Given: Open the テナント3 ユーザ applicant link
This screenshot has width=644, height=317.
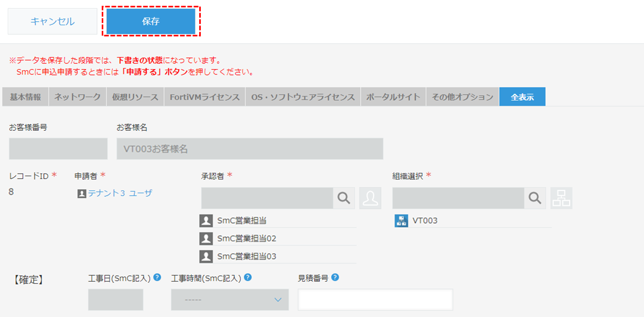Looking at the screenshot, I should (120, 193).
